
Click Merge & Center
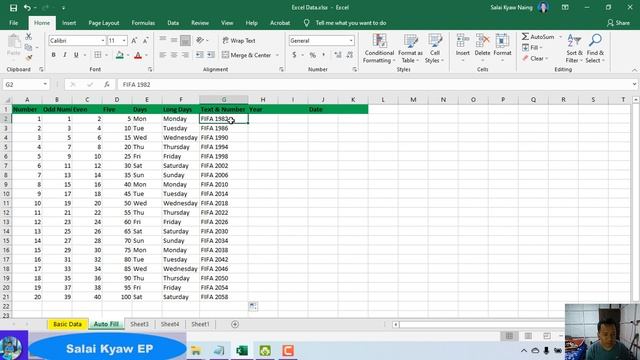247,55
